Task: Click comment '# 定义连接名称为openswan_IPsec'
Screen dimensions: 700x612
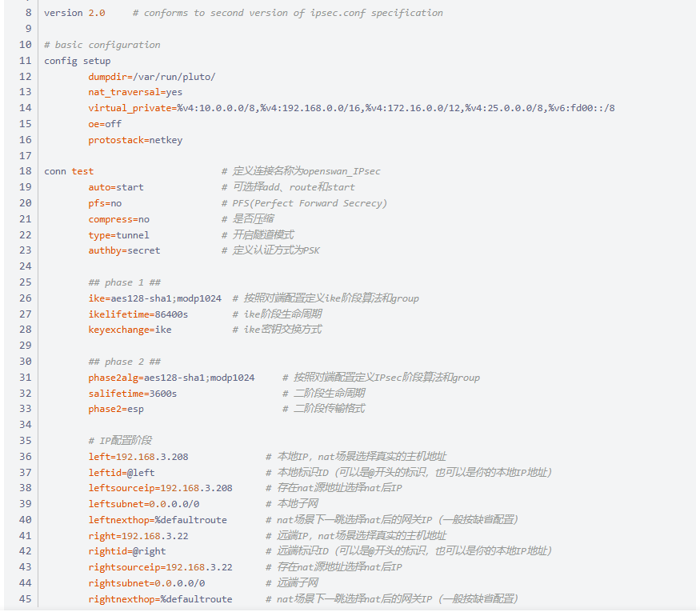Action: (x=301, y=171)
